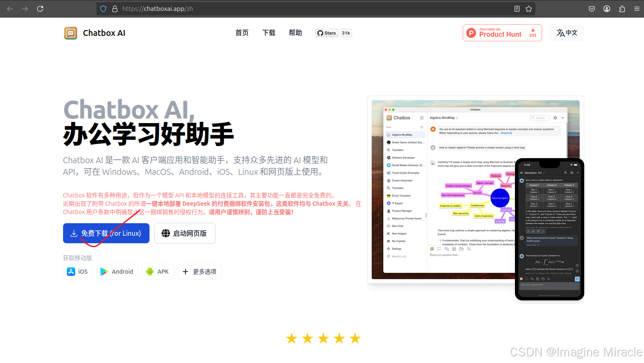This screenshot has height=363, width=644.
Task: Open the Pocket save icon
Action: click(x=592, y=9)
